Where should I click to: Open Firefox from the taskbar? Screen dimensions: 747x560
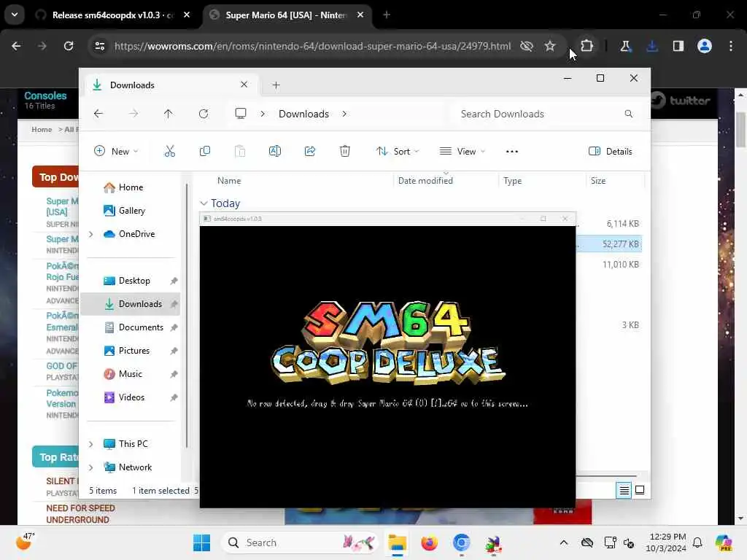pos(429,542)
